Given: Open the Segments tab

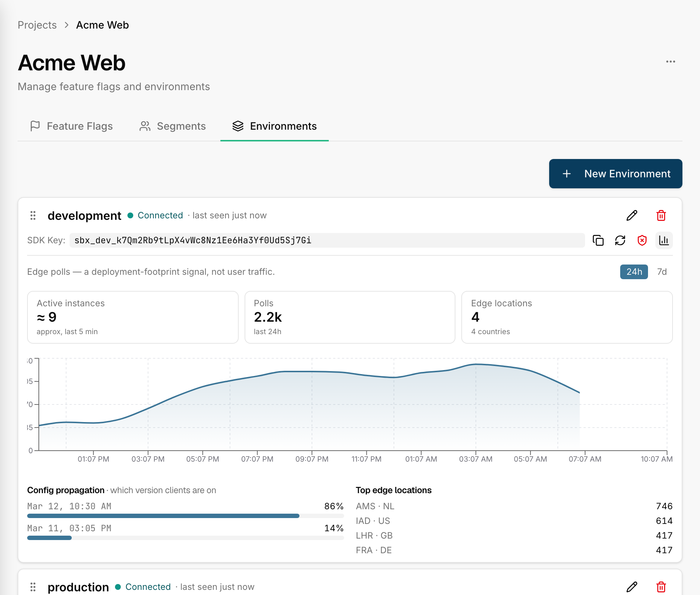Looking at the screenshot, I should 172,126.
